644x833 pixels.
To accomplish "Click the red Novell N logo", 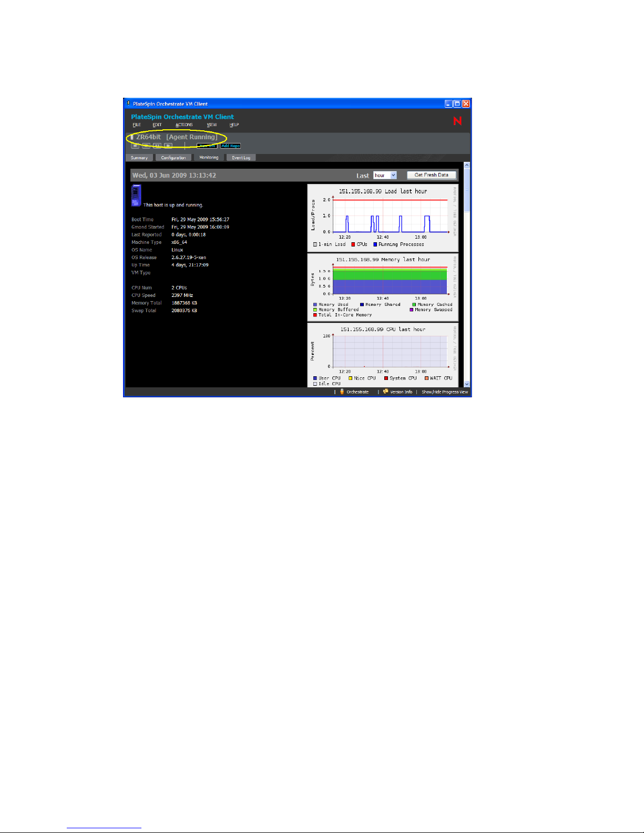I will [x=457, y=121].
